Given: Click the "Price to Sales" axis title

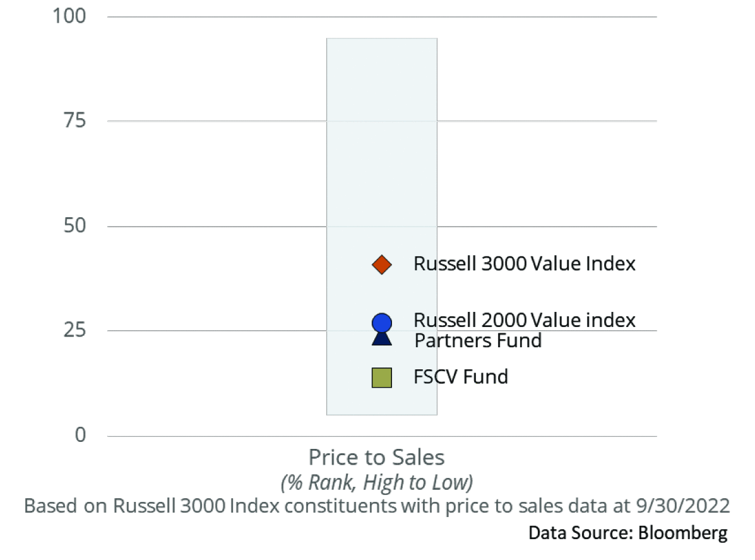Looking at the screenshot, I should tap(376, 457).
